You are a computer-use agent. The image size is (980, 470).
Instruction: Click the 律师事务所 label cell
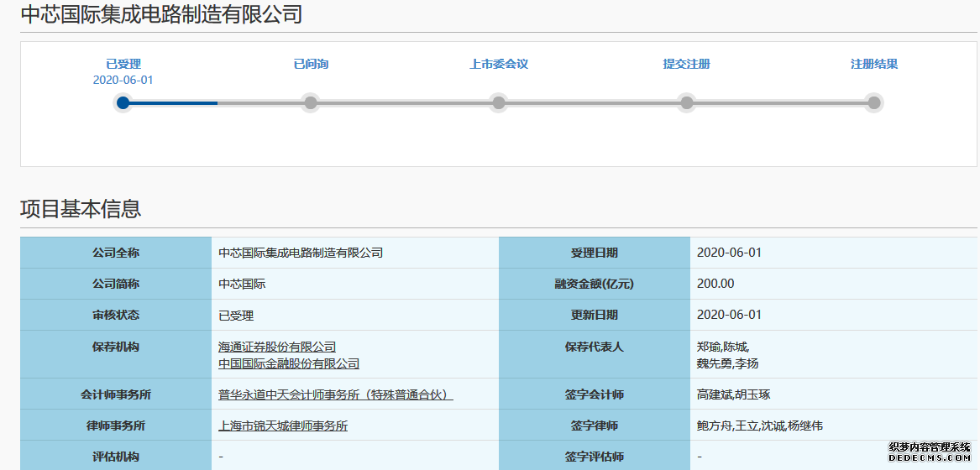tap(116, 425)
